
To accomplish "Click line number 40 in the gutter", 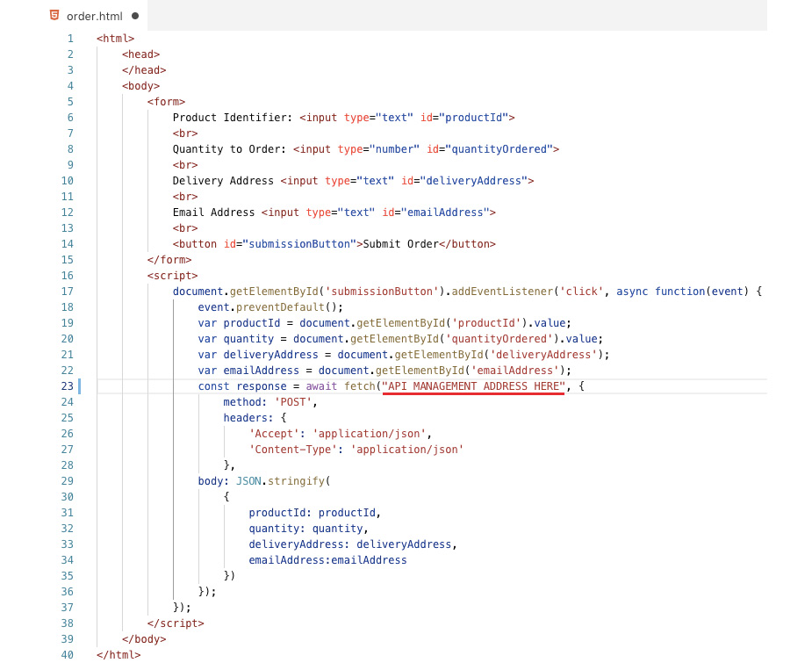I will [68, 655].
